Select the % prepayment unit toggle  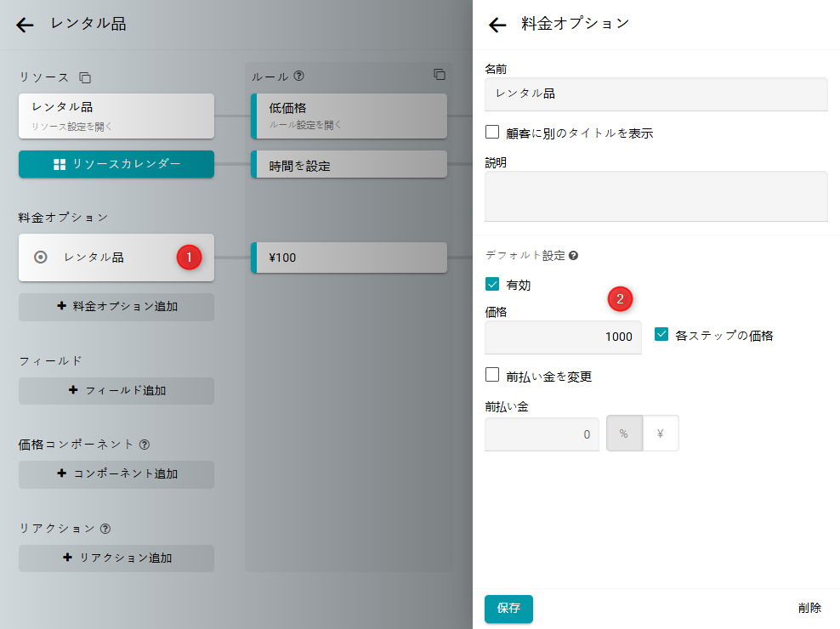tap(624, 433)
